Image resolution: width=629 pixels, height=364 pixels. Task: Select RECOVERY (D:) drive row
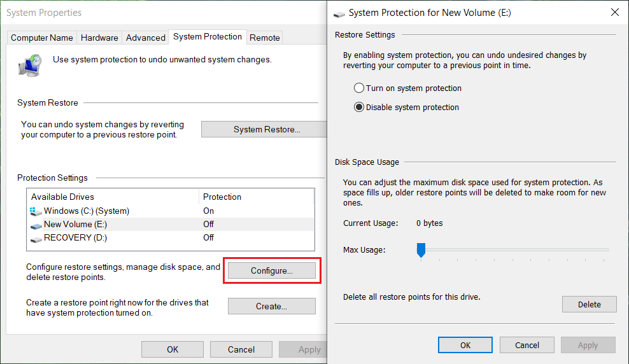click(x=171, y=237)
